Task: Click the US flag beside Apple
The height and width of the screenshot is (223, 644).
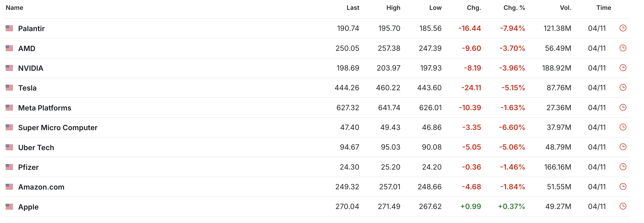Action: [9, 207]
